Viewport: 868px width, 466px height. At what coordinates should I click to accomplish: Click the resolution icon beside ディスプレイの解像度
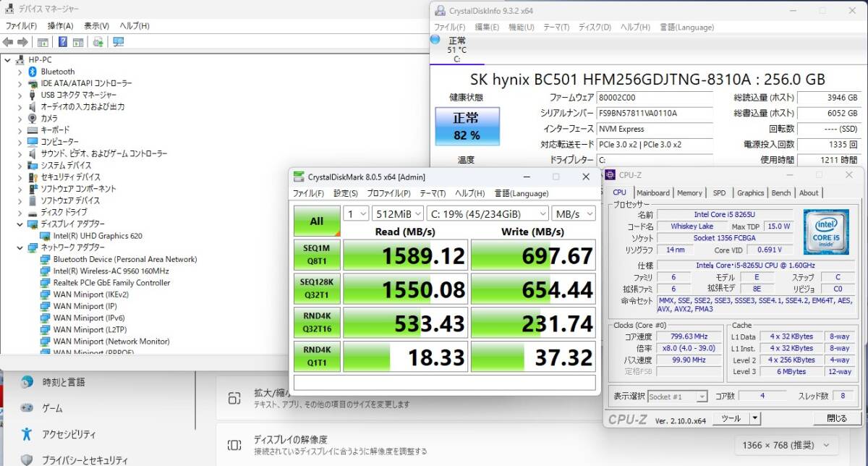pyautogui.click(x=234, y=445)
